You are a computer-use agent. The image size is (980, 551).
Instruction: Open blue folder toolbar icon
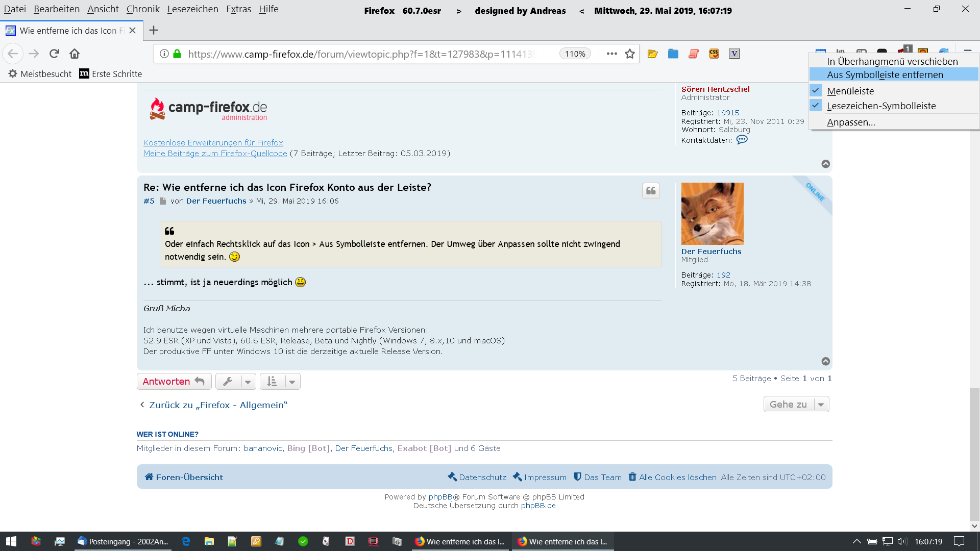coord(673,54)
